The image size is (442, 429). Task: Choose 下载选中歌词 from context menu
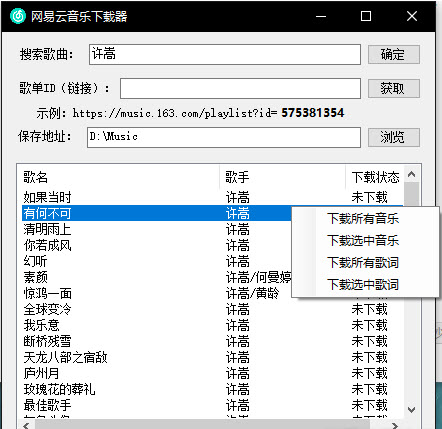pos(363,285)
